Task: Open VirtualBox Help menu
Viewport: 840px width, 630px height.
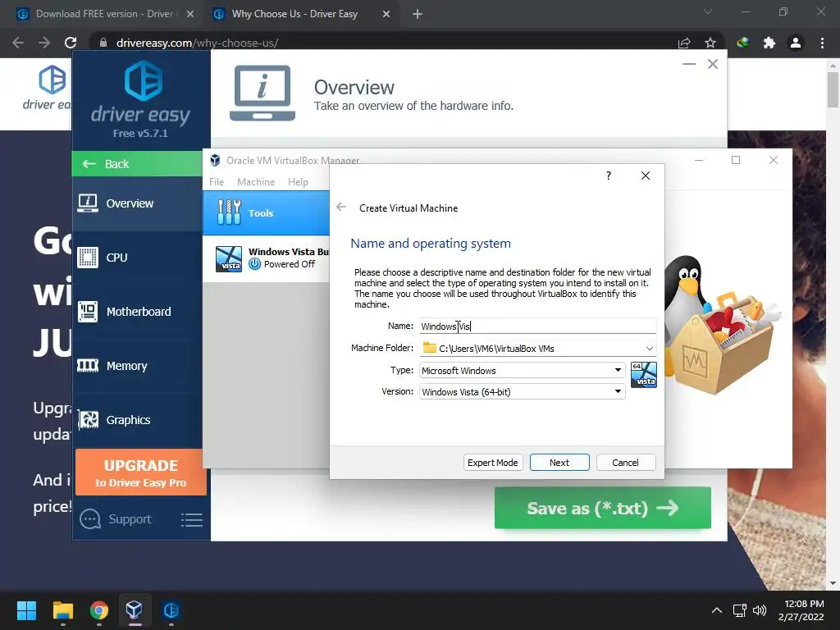Action: [x=298, y=181]
